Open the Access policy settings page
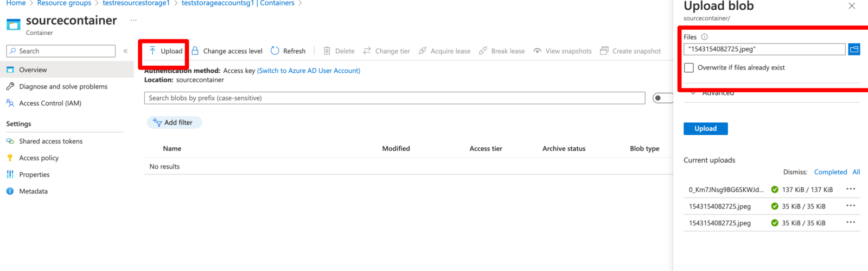This screenshot has width=868, height=271. click(x=39, y=158)
